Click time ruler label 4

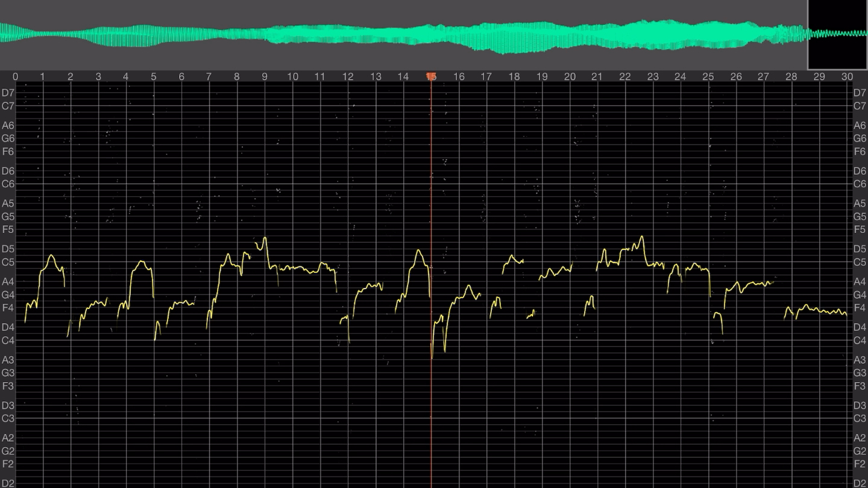(126, 77)
